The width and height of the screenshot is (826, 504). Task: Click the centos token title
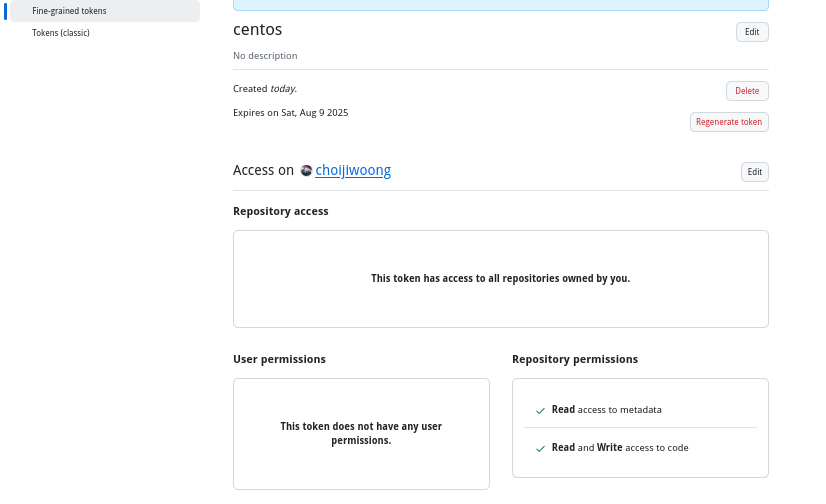(258, 29)
